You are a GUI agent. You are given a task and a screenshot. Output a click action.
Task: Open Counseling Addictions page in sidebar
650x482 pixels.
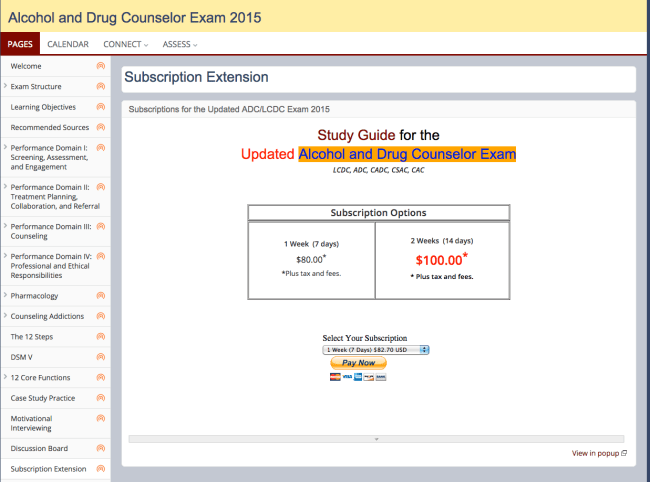[x=47, y=316]
